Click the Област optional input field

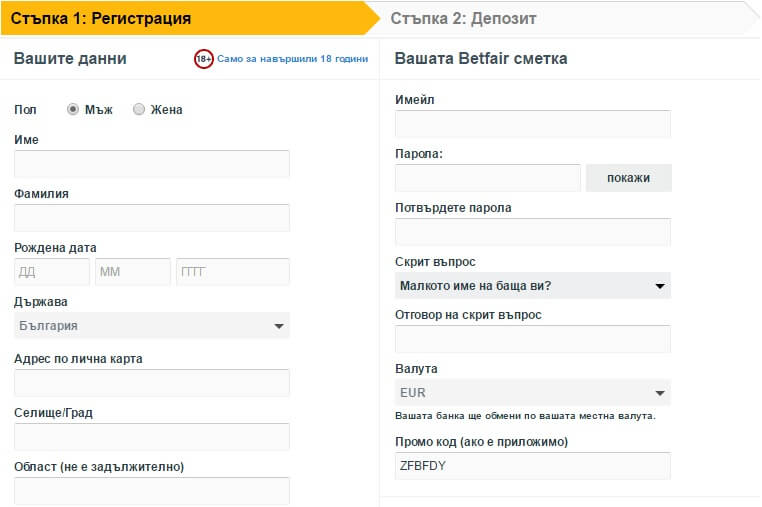152,491
